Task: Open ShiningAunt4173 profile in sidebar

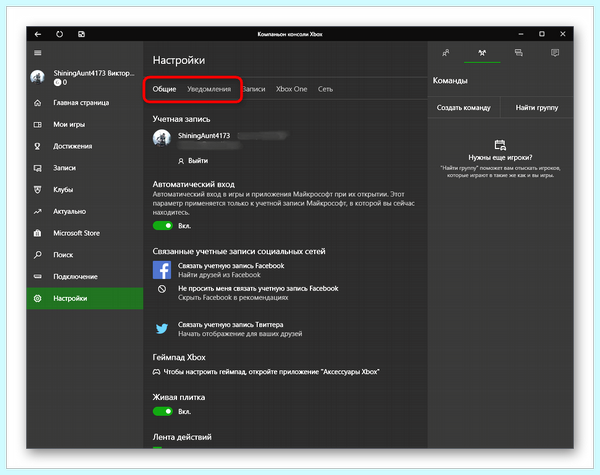Action: point(85,77)
